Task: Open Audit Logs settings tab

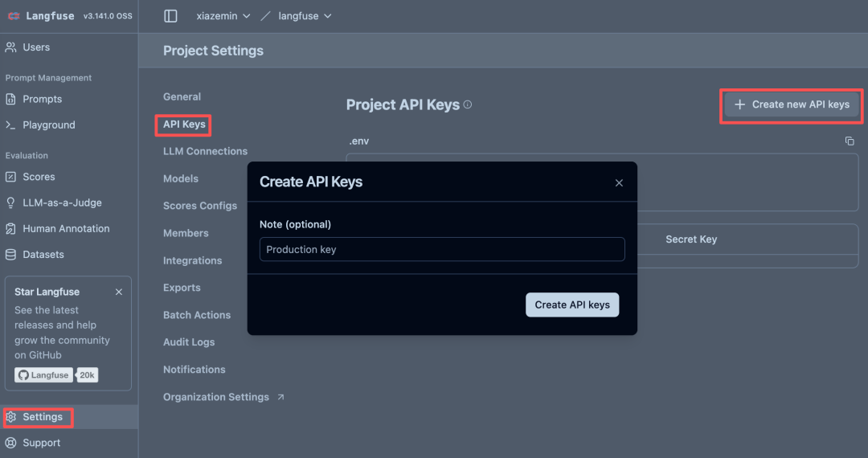Action: 189,342
